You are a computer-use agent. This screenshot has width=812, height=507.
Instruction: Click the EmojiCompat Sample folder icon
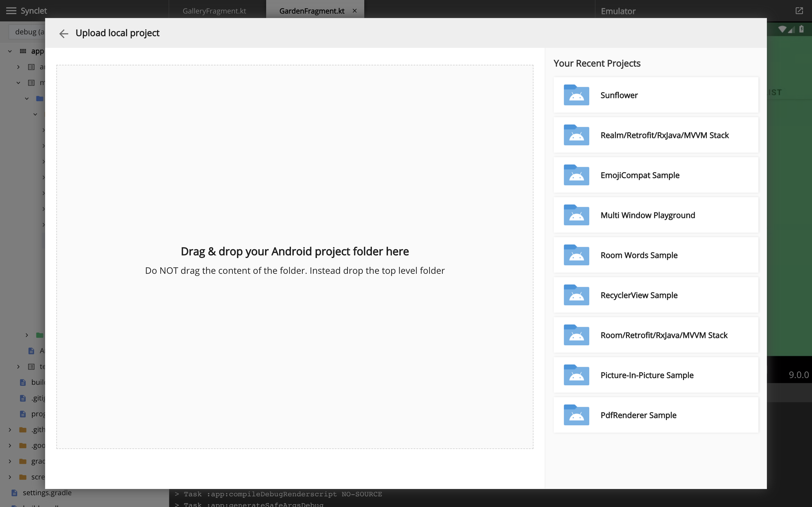(576, 175)
